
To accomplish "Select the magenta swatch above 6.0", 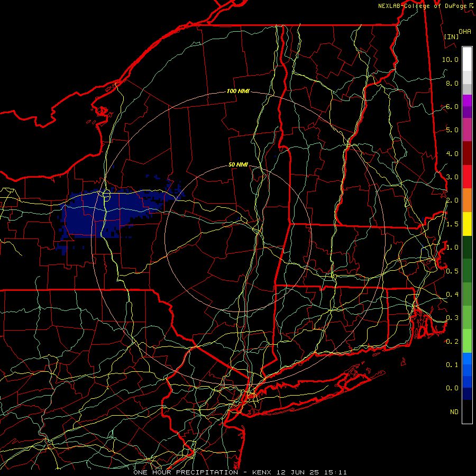I will 467,100.
